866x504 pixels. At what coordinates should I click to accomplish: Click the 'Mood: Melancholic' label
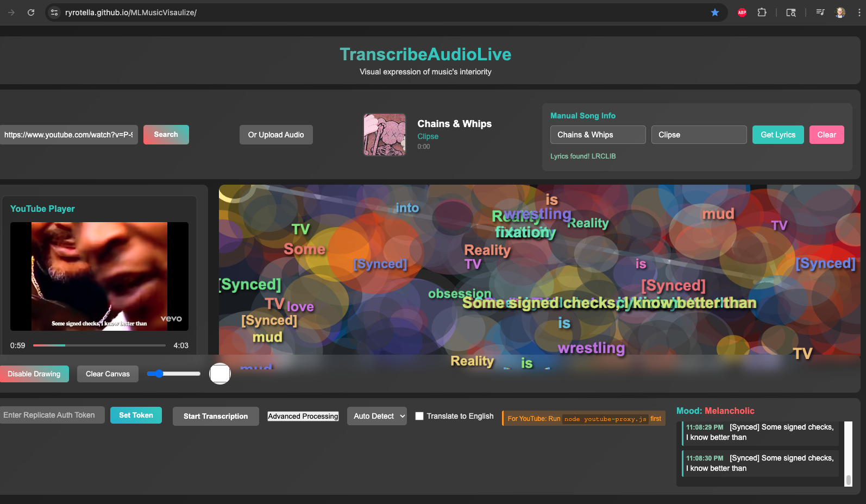coord(716,411)
